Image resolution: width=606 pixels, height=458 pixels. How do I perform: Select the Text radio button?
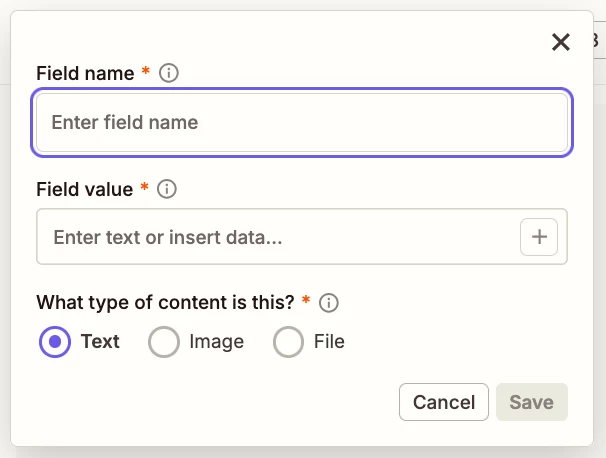[x=54, y=342]
